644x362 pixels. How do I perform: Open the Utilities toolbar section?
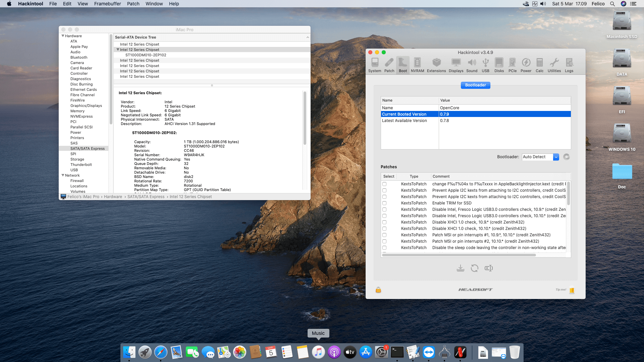[x=554, y=65]
